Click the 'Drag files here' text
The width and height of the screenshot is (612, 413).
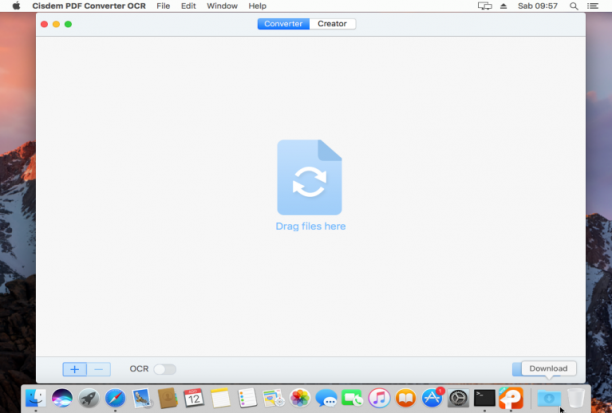click(x=311, y=226)
